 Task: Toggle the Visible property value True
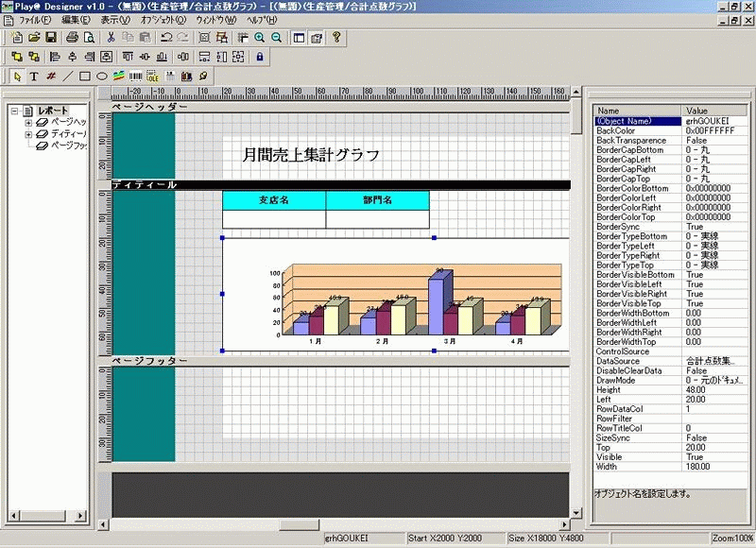pos(715,454)
